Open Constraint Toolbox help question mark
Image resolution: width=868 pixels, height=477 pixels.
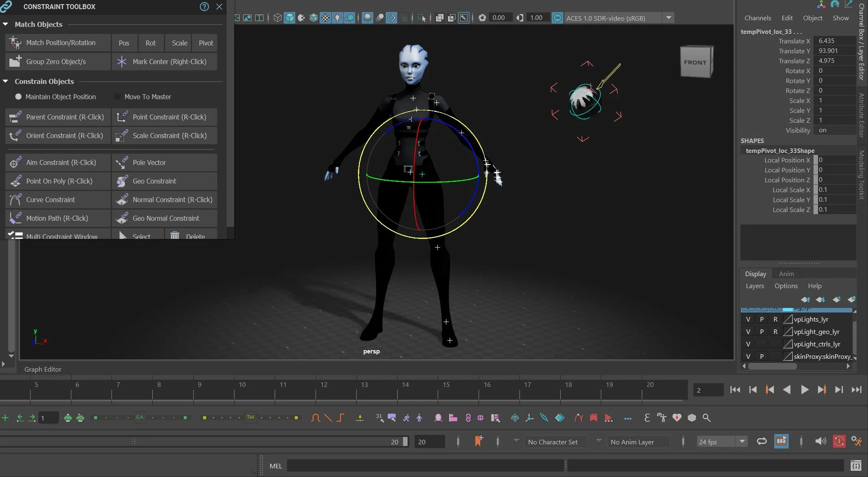pos(204,7)
